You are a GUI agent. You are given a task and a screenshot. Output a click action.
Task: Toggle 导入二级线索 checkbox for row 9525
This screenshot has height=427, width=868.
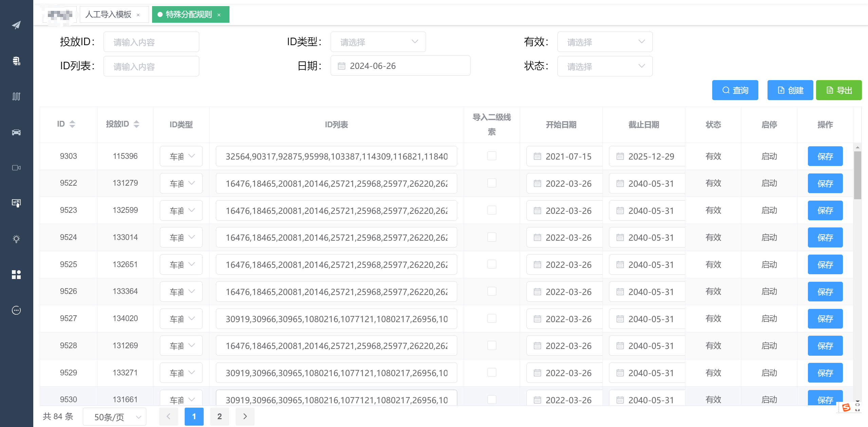[492, 264]
